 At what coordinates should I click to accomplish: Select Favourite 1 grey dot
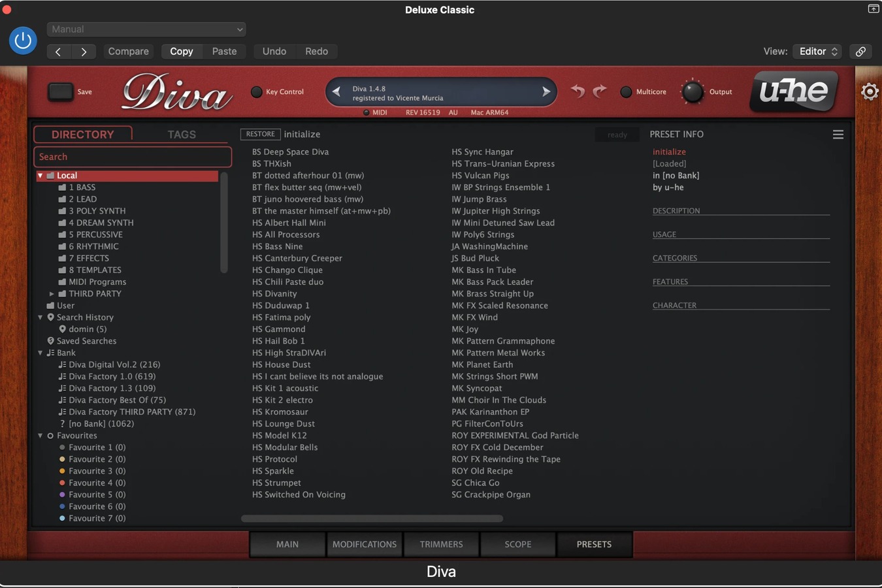(62, 448)
